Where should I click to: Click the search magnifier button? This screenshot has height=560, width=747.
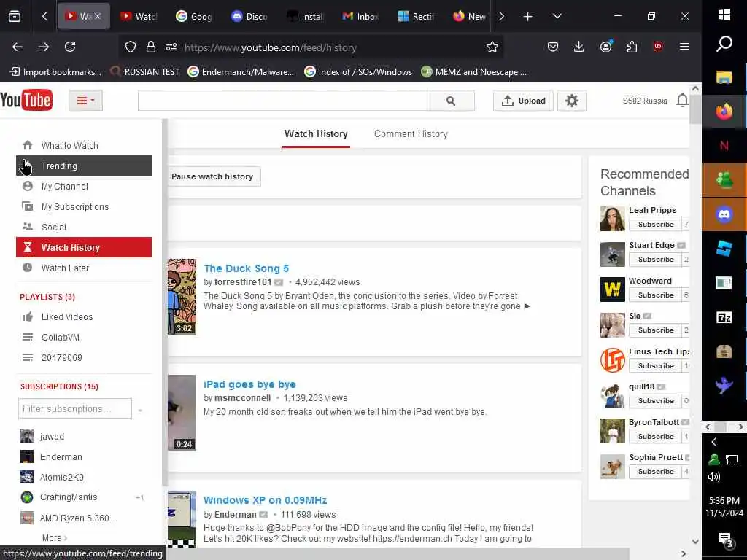click(451, 101)
